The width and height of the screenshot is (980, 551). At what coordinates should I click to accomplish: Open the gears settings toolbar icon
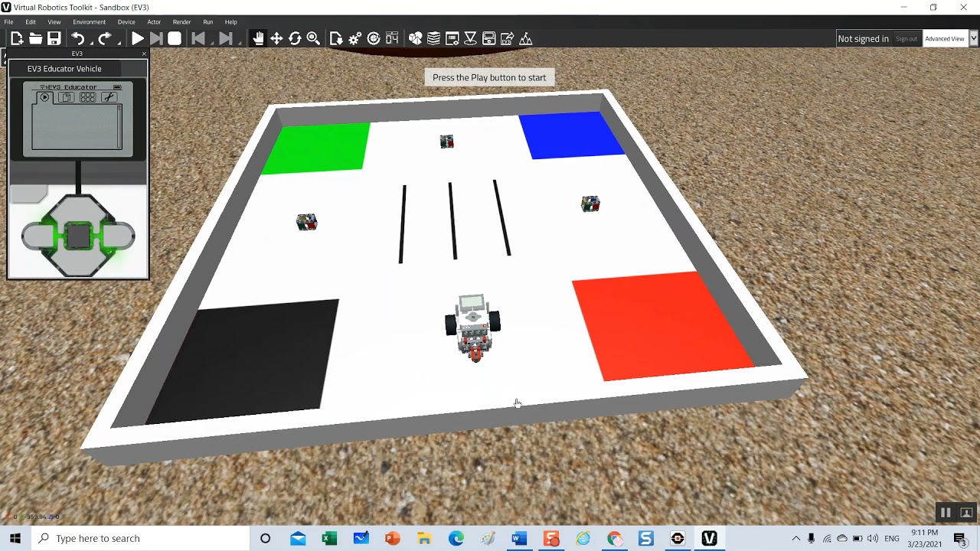click(x=354, y=38)
